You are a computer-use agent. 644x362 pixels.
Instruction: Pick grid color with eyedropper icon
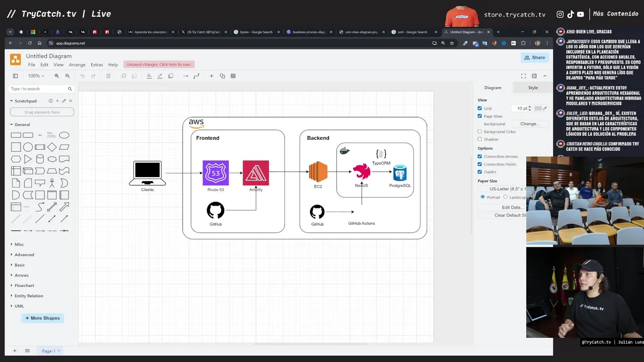click(544, 108)
